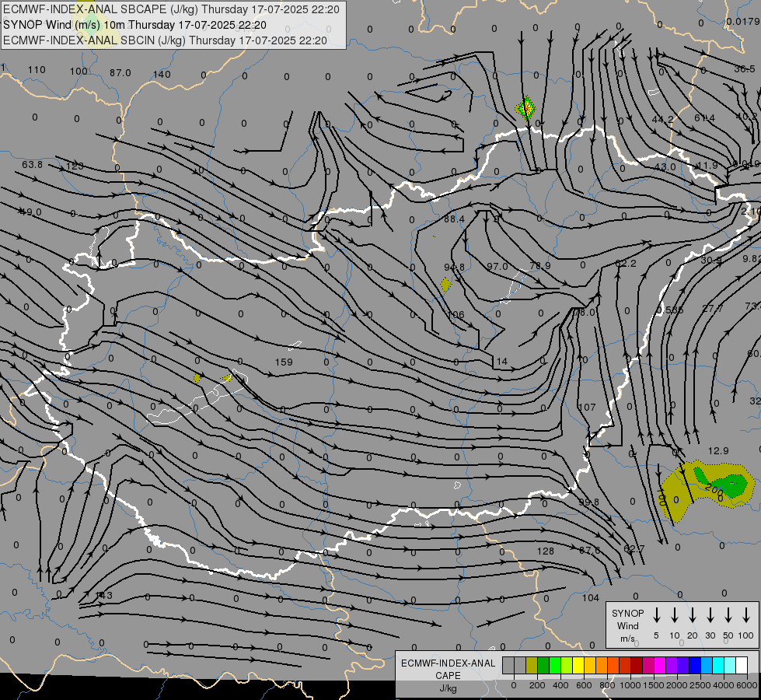Click the 100 m/s wind legend arrow
Viewport: 761px width, 700px height.
pyautogui.click(x=746, y=614)
